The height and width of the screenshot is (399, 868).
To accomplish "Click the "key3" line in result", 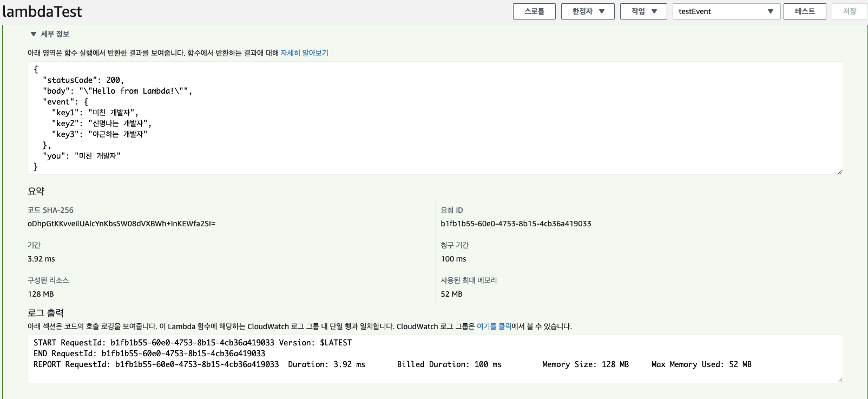I will (x=100, y=134).
